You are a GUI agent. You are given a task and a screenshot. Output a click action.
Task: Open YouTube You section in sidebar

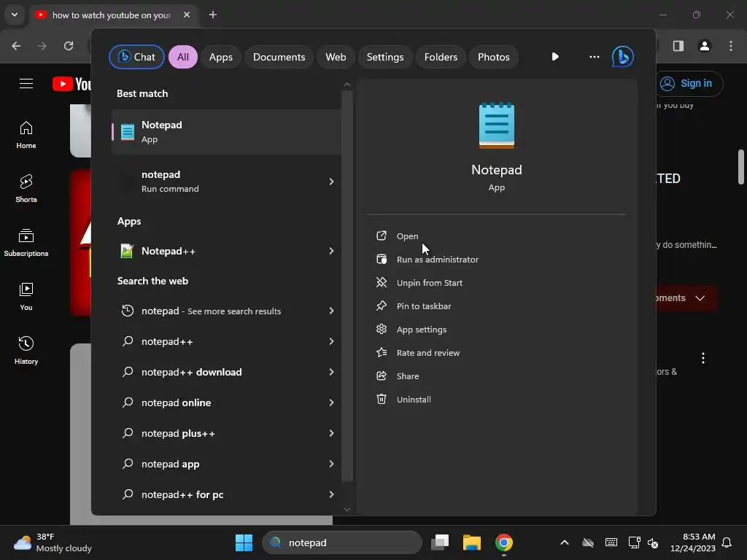pos(26,296)
